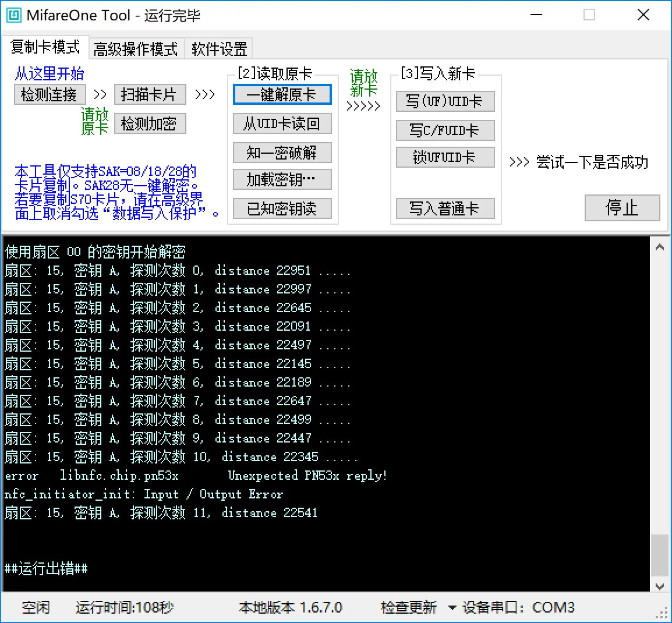Run 知一密破解 attack

point(282,153)
